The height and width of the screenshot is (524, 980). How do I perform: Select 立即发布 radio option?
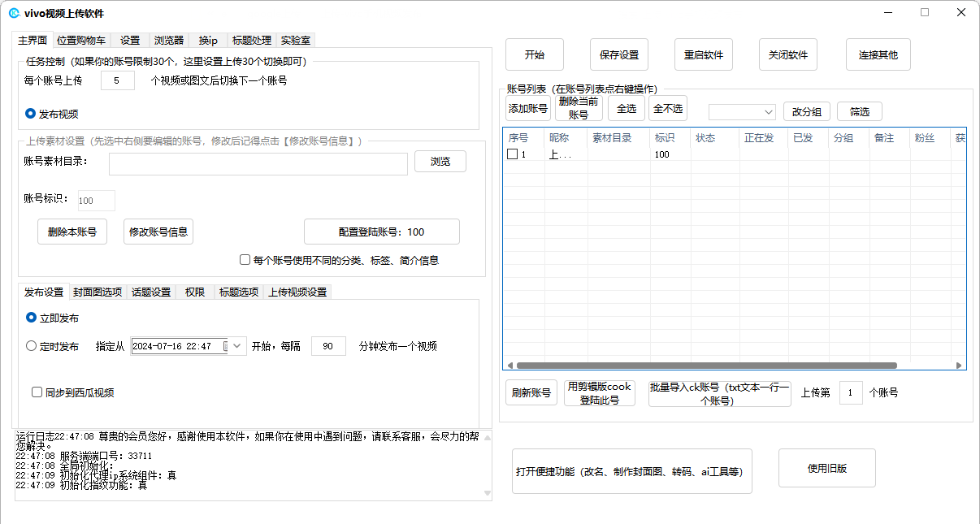pyautogui.click(x=31, y=318)
